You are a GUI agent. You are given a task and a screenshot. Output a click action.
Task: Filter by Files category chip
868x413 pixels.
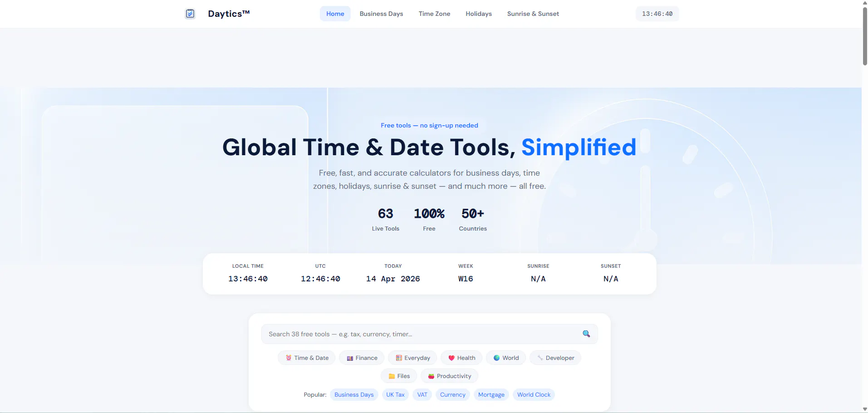click(399, 376)
